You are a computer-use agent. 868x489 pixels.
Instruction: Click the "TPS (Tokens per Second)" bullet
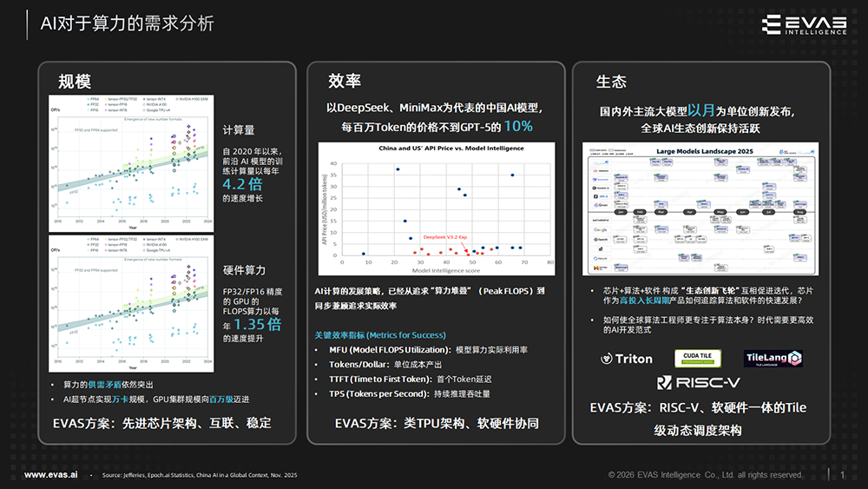point(410,393)
